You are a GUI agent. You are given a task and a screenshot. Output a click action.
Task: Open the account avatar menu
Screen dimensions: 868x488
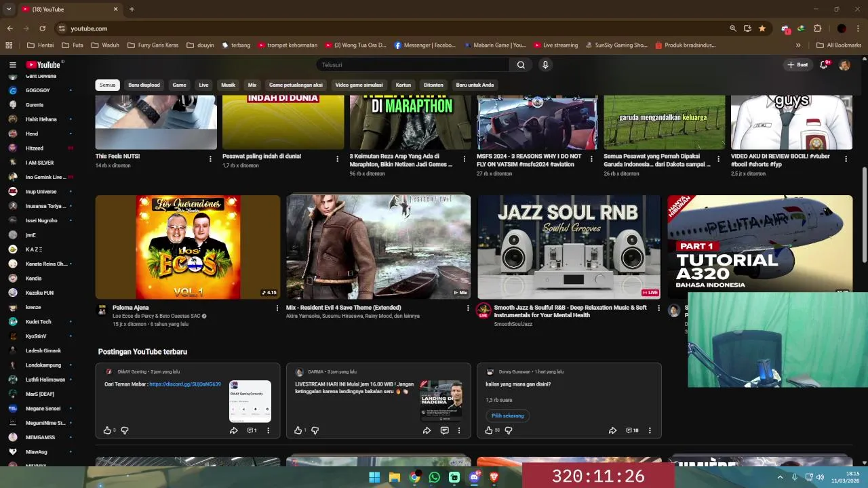pyautogui.click(x=844, y=65)
